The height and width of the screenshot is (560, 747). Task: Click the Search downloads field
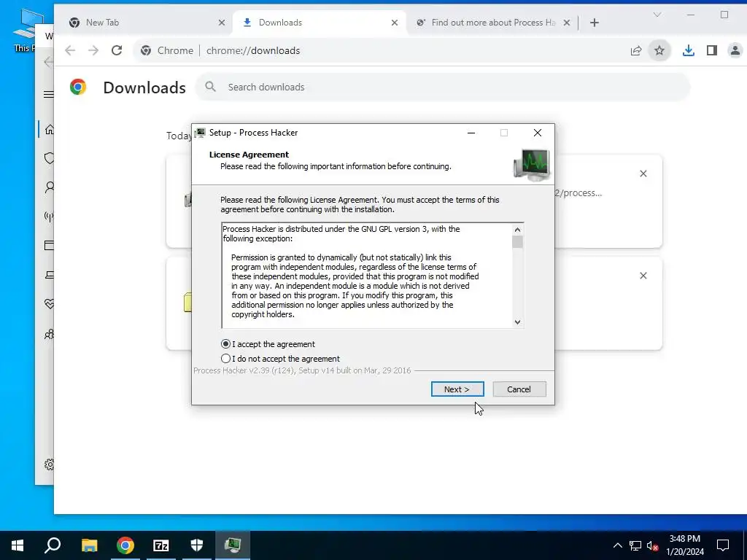[443, 87]
